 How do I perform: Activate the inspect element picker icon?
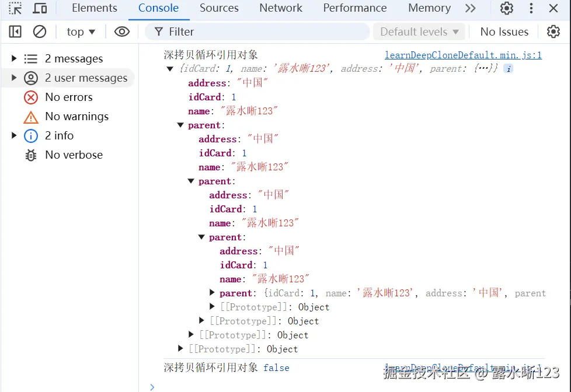pos(15,8)
